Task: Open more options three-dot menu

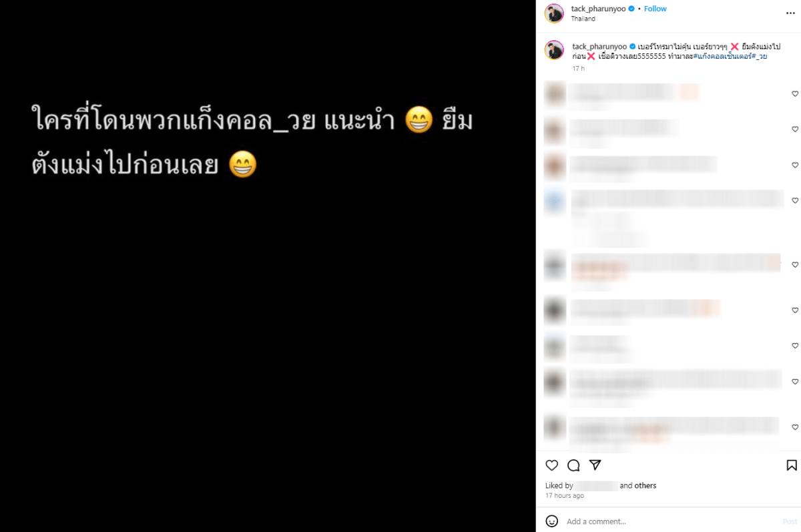Action: click(x=790, y=13)
